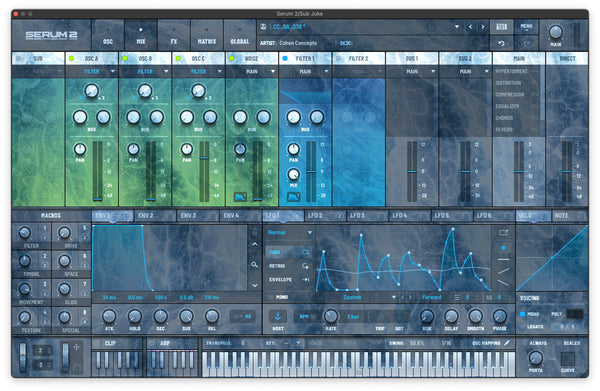
Task: Open OSC B routing dropdown
Action: pos(145,72)
